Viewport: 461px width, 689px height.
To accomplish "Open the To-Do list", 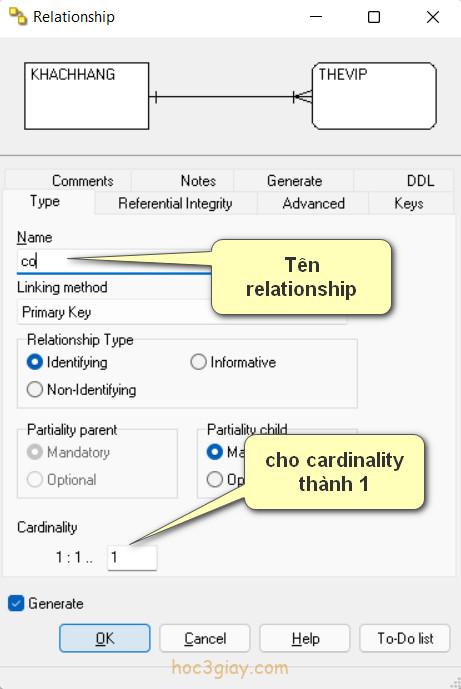I will coord(405,638).
